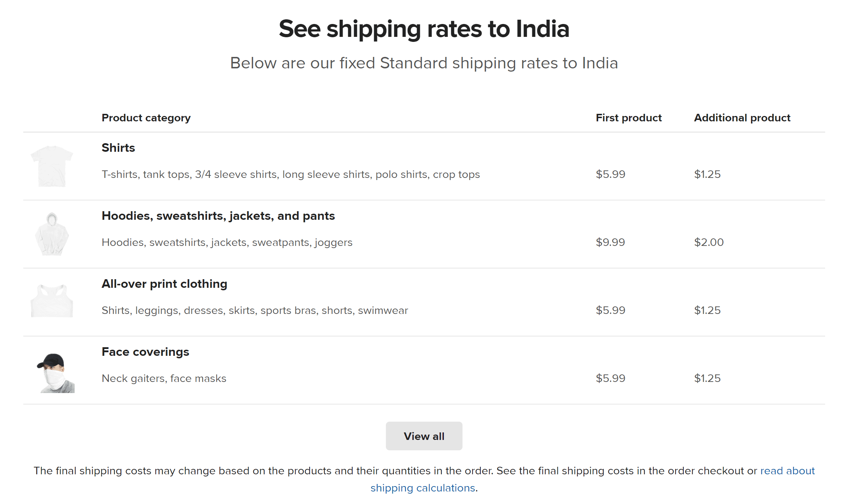Viewport: 862px width, 504px height.
Task: Click the $2.00 additional product price
Action: (709, 242)
